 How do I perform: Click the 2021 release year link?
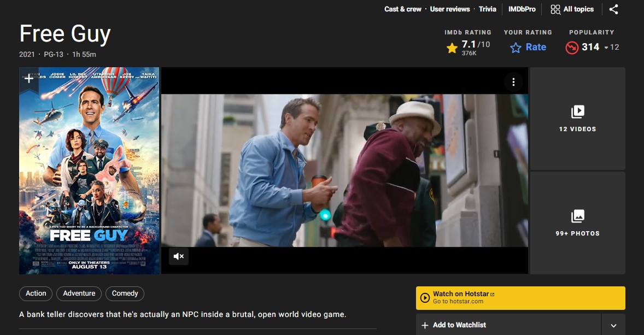pos(27,54)
